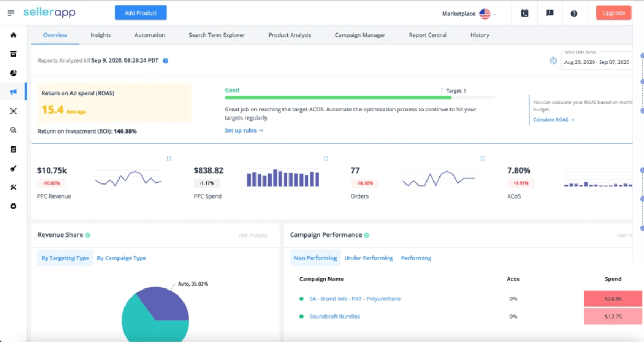Click the calculator icon in the sidebar
Viewport: 644px width, 342px height.
(14, 149)
